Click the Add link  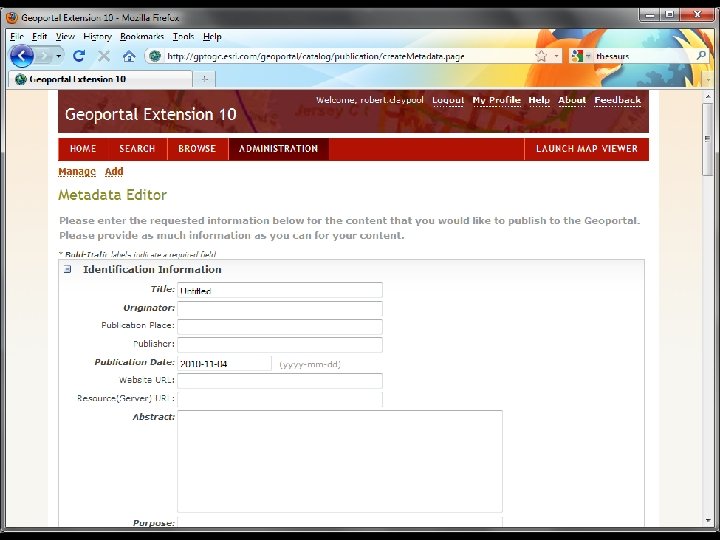(x=114, y=172)
